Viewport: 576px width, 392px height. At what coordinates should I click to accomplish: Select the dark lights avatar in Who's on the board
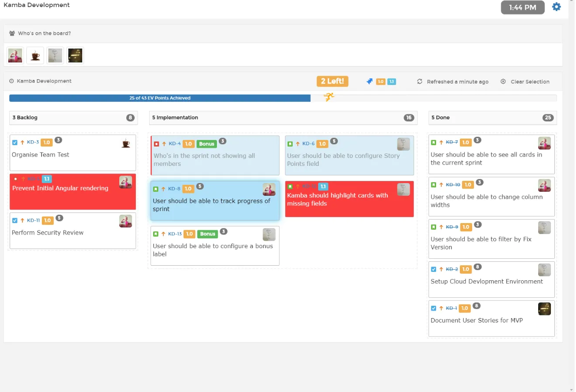75,56
